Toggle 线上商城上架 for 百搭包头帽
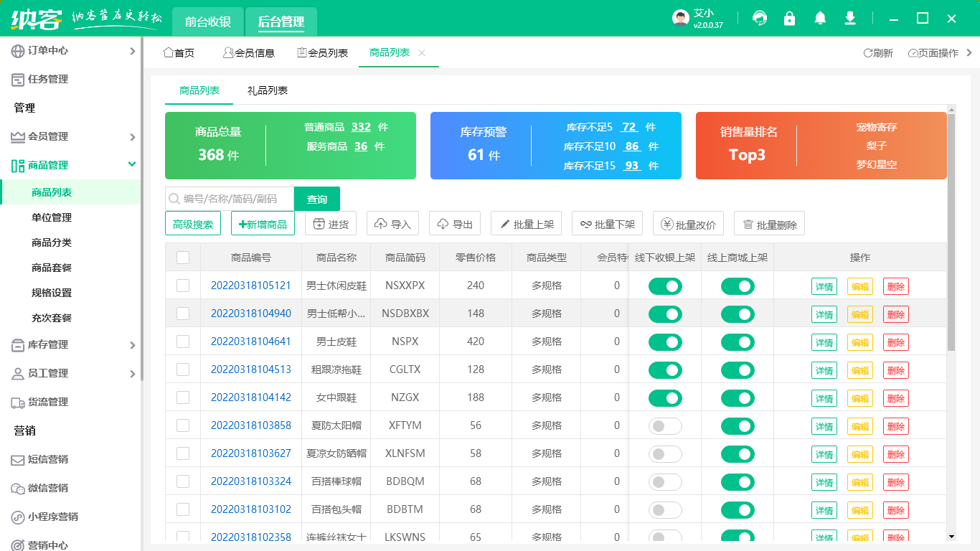The height and width of the screenshot is (551, 980). 738,510
